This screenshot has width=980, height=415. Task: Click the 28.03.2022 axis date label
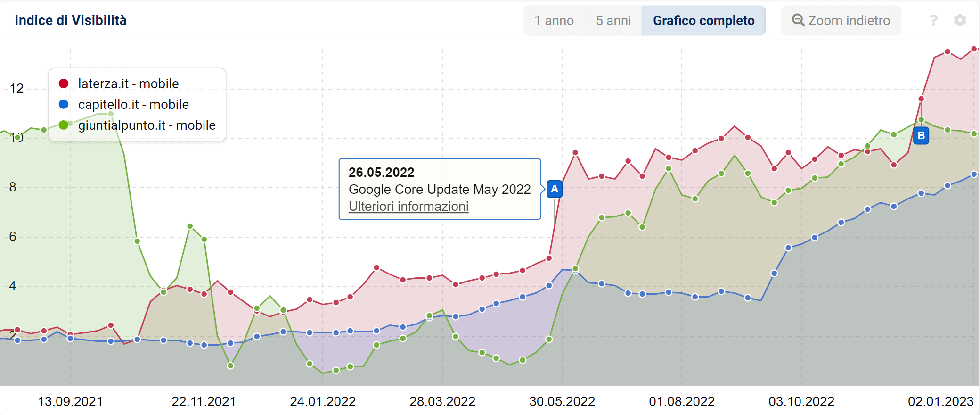pos(442,402)
